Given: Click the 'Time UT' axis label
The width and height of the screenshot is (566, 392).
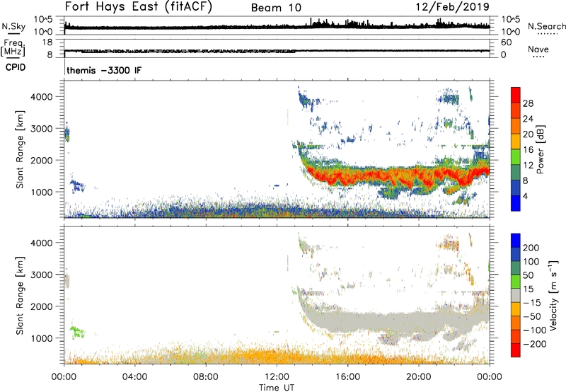Looking at the screenshot, I should 277,388.
